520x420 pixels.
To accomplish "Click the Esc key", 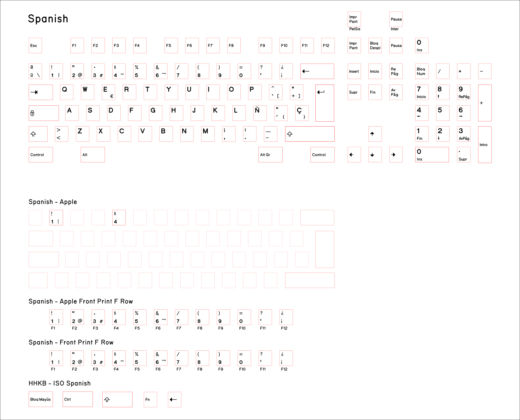I will point(35,45).
